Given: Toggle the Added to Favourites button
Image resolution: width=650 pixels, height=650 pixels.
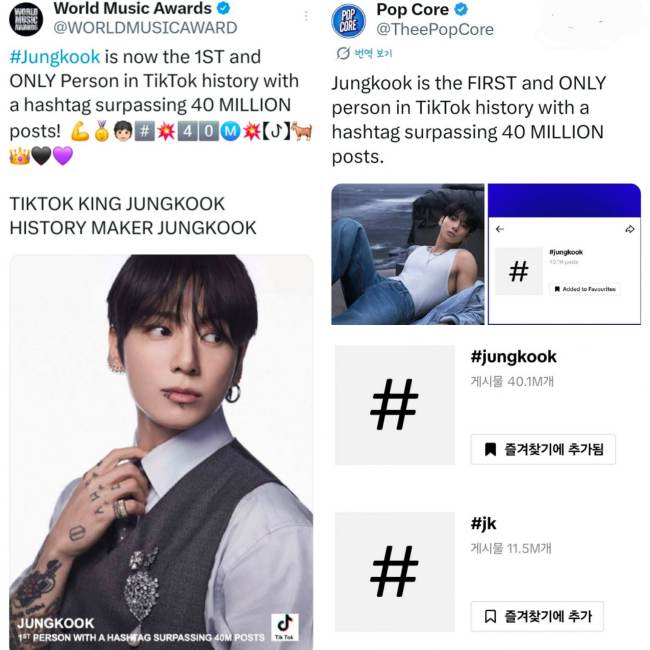Looking at the screenshot, I should click(x=585, y=289).
